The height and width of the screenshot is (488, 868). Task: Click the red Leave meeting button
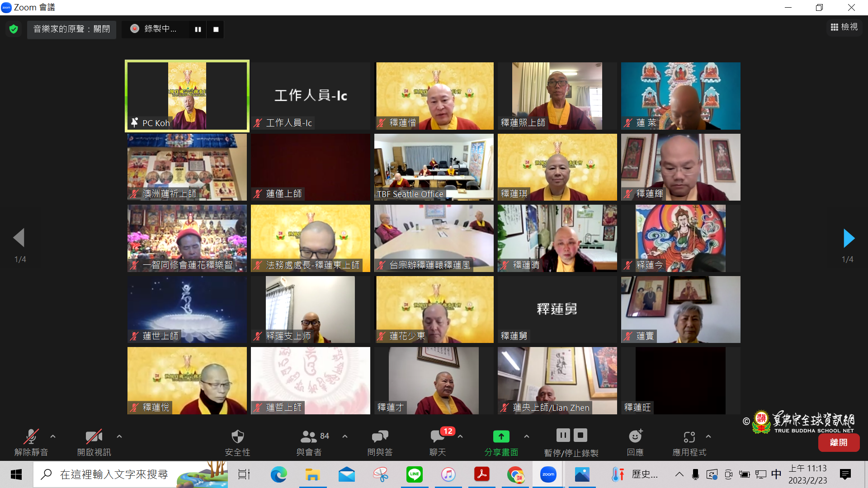839,443
